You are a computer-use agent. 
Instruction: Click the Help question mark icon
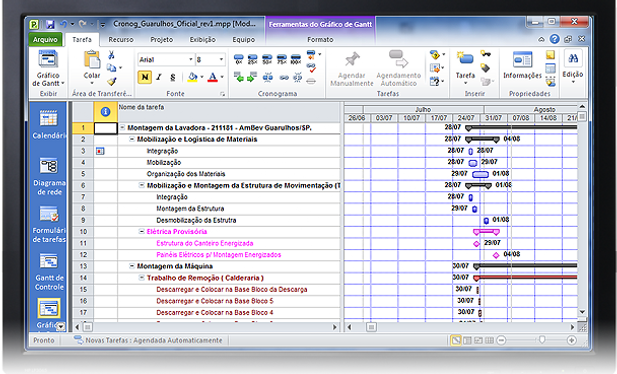554,39
